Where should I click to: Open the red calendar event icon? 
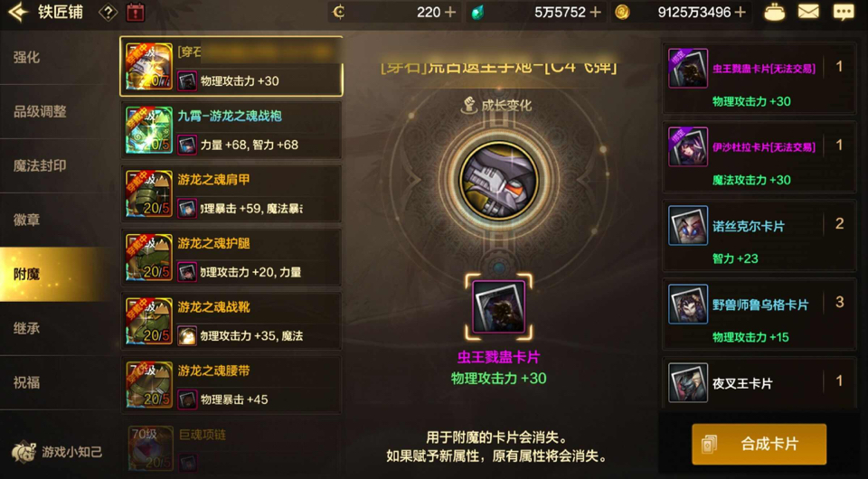click(135, 12)
